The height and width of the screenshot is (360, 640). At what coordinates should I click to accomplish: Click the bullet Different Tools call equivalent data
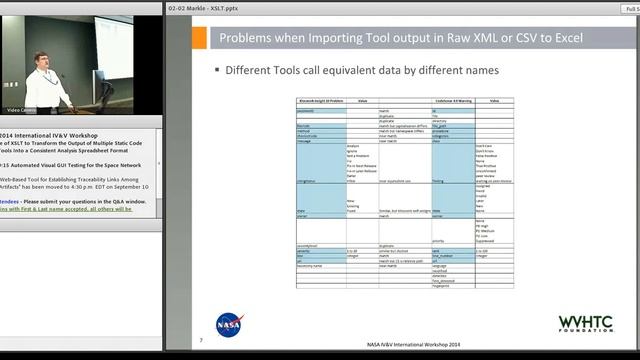click(x=362, y=70)
